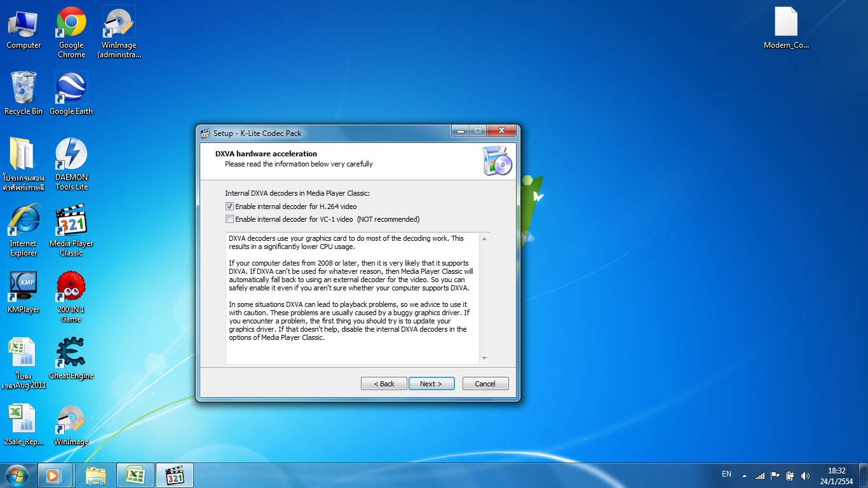Click the power status tray icon
This screenshot has width=868, height=488.
(790, 475)
